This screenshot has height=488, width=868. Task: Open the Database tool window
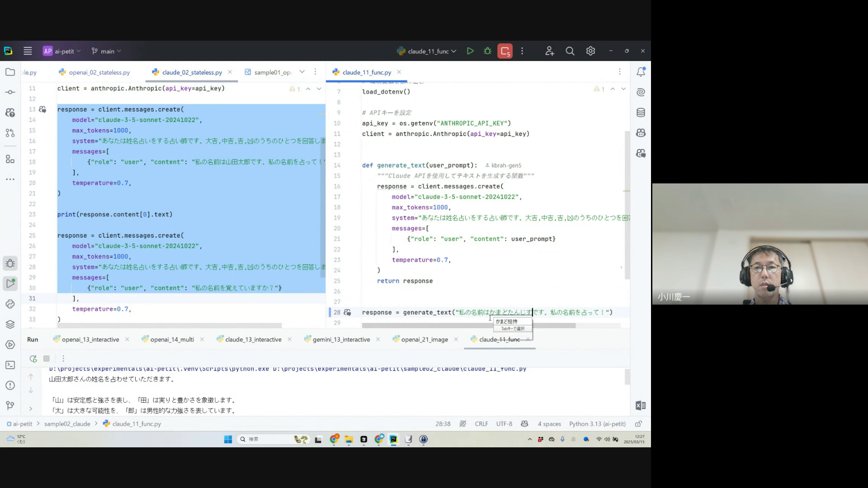coord(641,113)
